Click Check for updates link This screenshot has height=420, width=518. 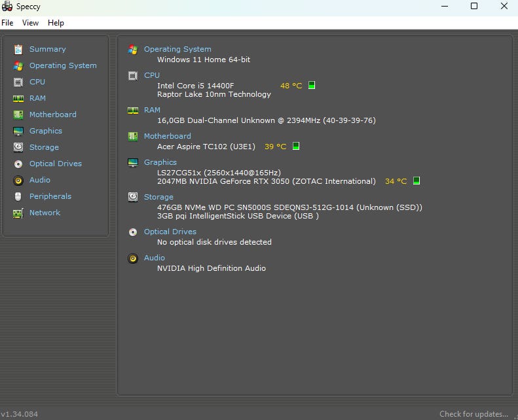point(473,414)
